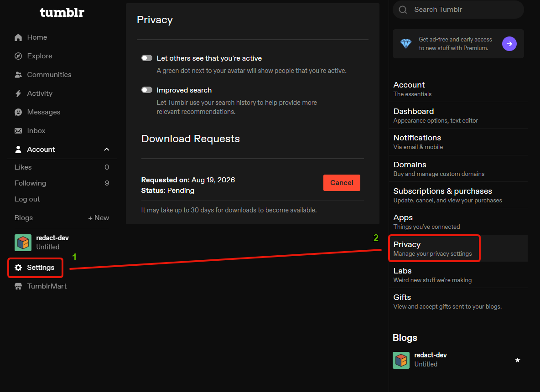Click the Explore compass icon
This screenshot has width=540, height=392.
[18, 56]
